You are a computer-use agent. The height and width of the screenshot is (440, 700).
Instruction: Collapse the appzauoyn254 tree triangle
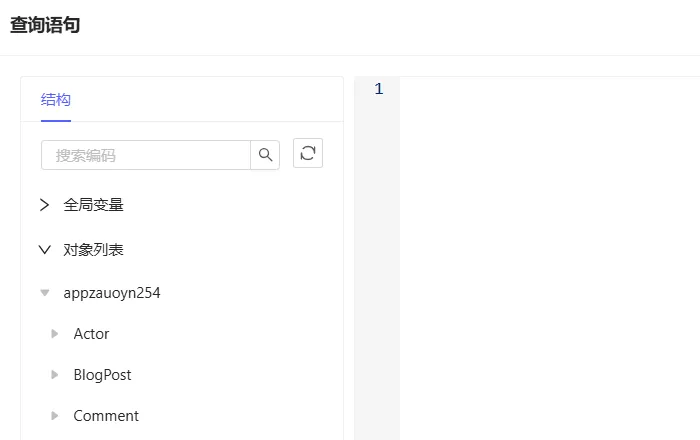pyautogui.click(x=44, y=294)
